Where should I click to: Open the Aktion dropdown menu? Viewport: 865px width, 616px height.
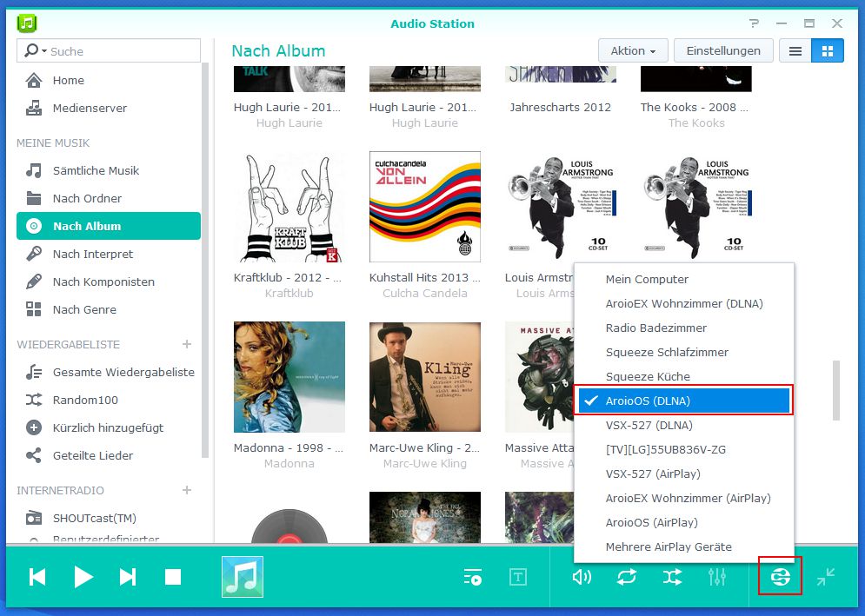click(x=633, y=51)
